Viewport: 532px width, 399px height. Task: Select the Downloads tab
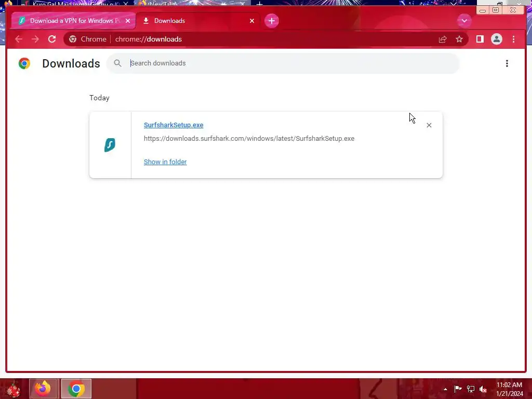point(197,21)
